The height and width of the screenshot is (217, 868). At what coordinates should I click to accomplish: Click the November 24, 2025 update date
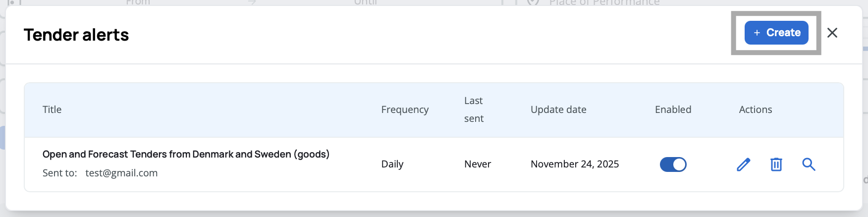point(575,164)
